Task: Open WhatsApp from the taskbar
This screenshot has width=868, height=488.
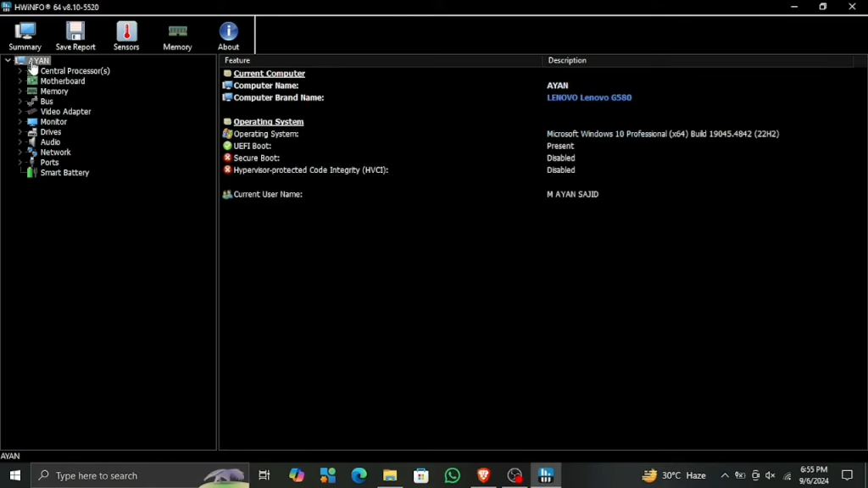Action: (x=453, y=475)
